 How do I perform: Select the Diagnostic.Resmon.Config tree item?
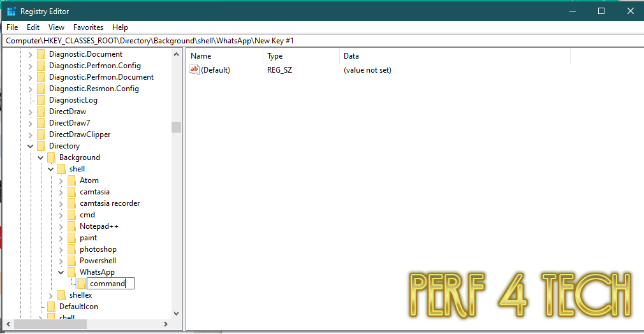[x=94, y=89]
